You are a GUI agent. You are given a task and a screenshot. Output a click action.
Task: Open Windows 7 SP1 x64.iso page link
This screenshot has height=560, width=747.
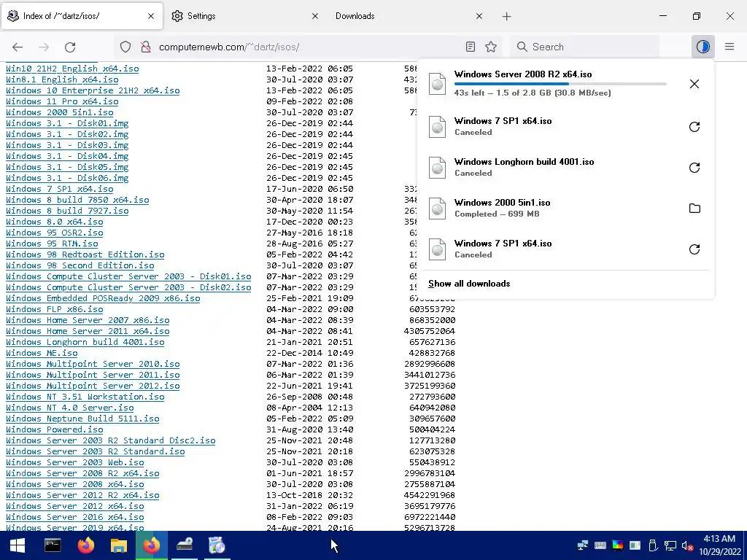(x=60, y=189)
